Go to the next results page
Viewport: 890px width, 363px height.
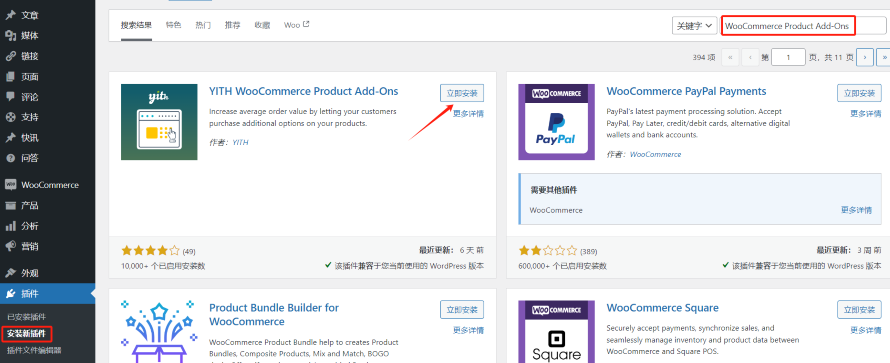[865, 57]
